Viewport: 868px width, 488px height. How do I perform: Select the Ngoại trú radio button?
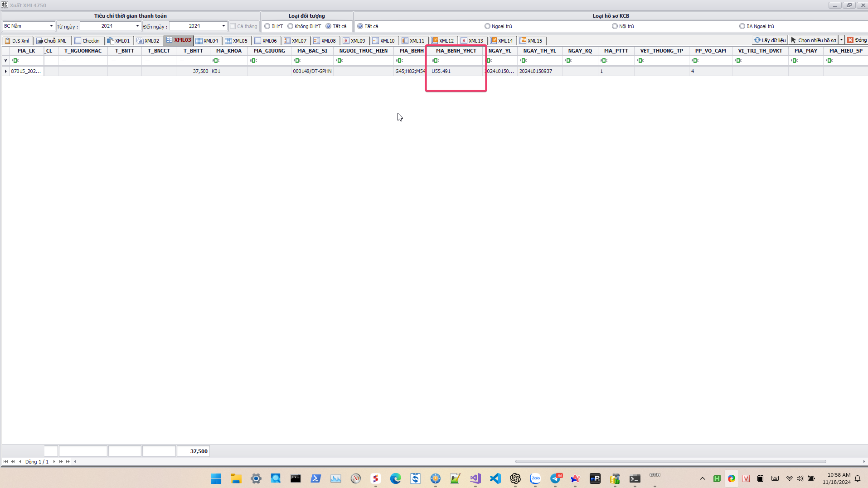(x=488, y=26)
